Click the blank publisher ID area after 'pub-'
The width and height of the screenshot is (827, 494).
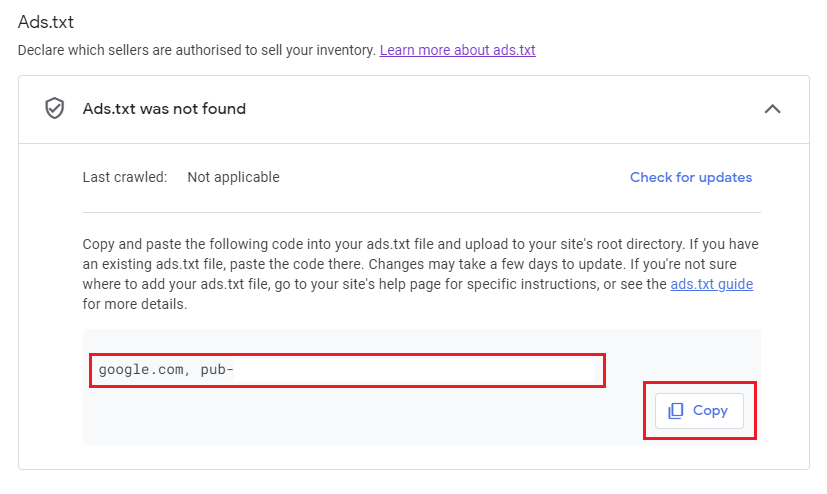(x=414, y=370)
